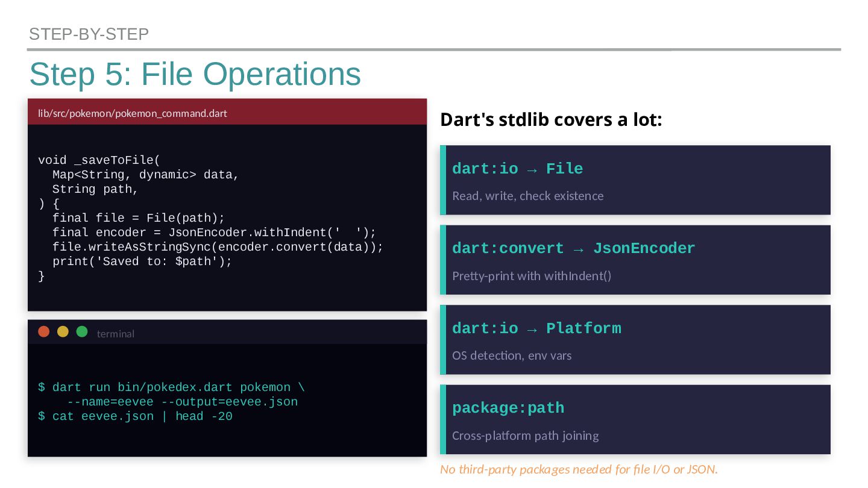Click the green dot in the terminal header
868x488 pixels.
tap(82, 331)
